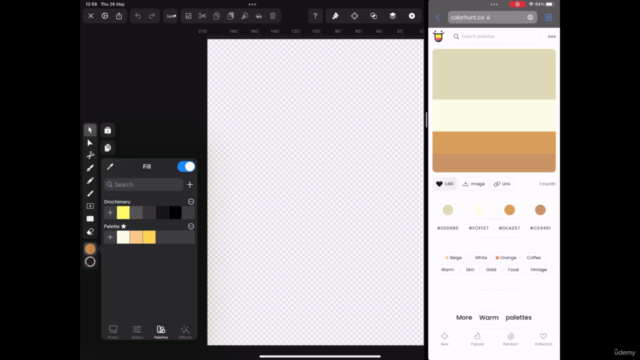The height and width of the screenshot is (360, 640).
Task: Open the help question mark button
Action: pos(315,16)
